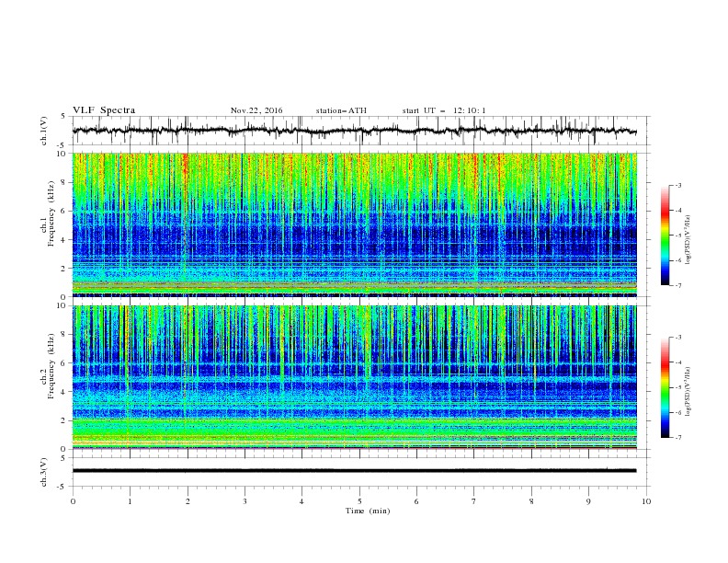
Task: Click the 'station=ATH' label
Action: tap(341, 110)
